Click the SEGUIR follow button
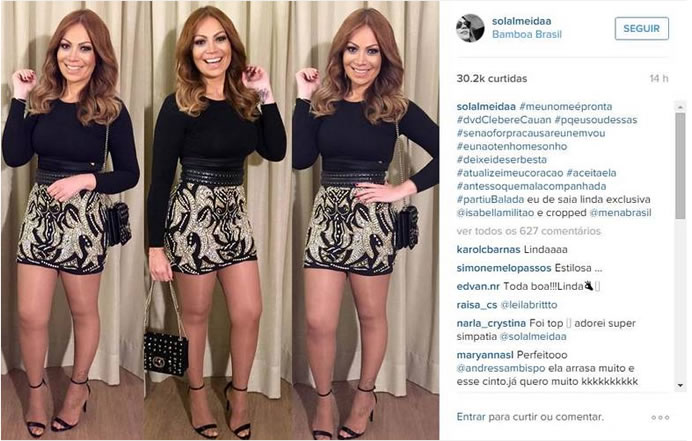The width and height of the screenshot is (692, 441). 642,28
